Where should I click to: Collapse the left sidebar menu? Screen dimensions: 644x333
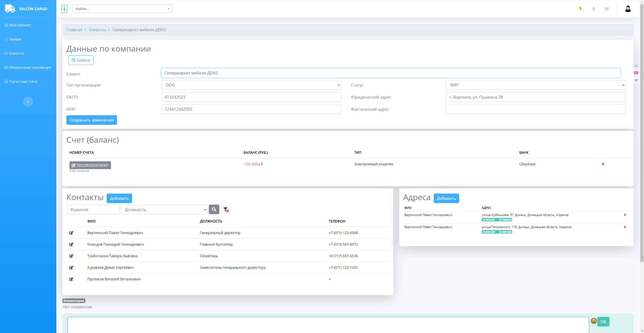tap(28, 102)
